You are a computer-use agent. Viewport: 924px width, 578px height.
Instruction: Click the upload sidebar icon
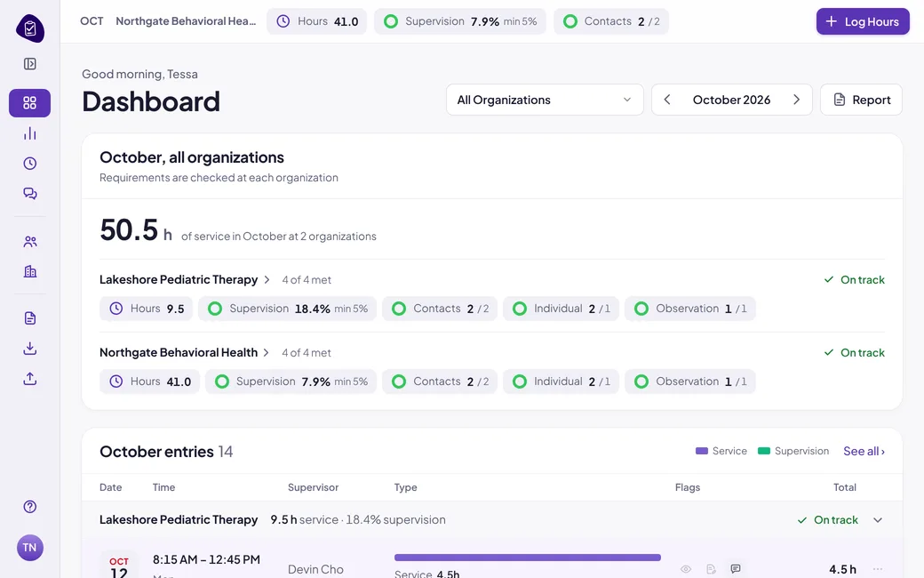(30, 379)
